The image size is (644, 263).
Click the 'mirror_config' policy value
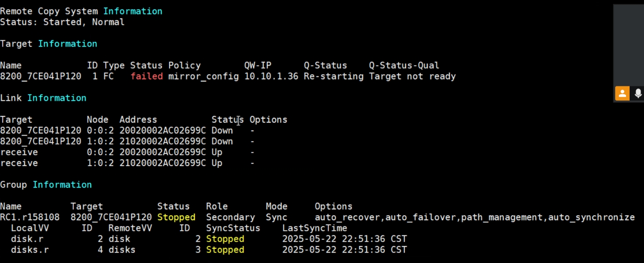pyautogui.click(x=203, y=77)
